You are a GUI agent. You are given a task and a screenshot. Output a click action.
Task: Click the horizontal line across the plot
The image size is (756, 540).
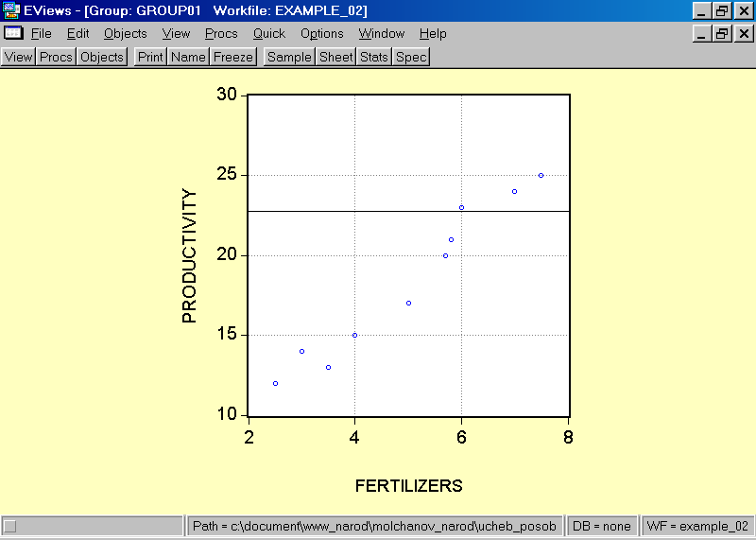(x=409, y=212)
